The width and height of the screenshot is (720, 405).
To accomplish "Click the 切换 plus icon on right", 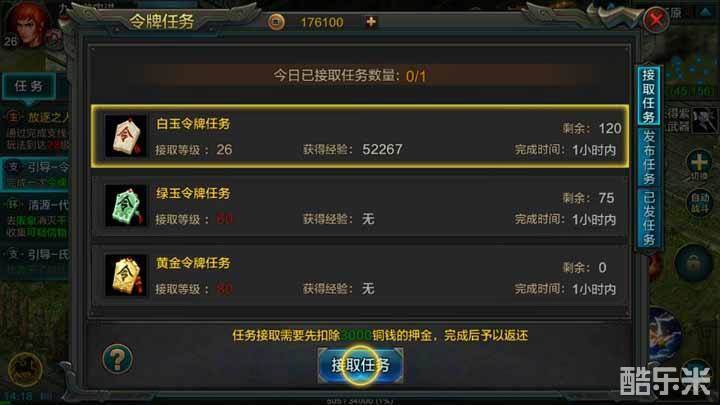I will (x=699, y=165).
